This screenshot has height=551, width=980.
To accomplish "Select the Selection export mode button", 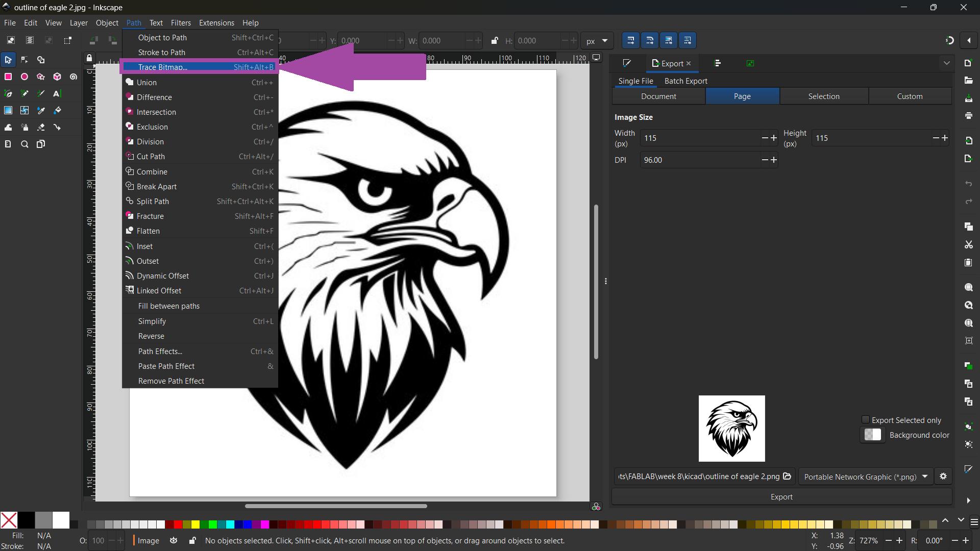I will [823, 96].
